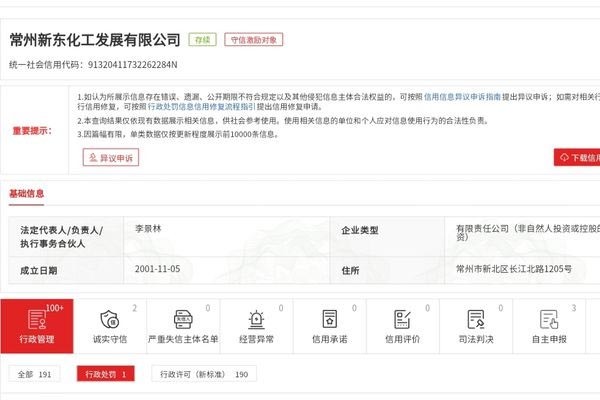The height and width of the screenshot is (400, 600).
Task: Open the 行政处罚信息信用修复流程指引 link
Action: (201, 106)
